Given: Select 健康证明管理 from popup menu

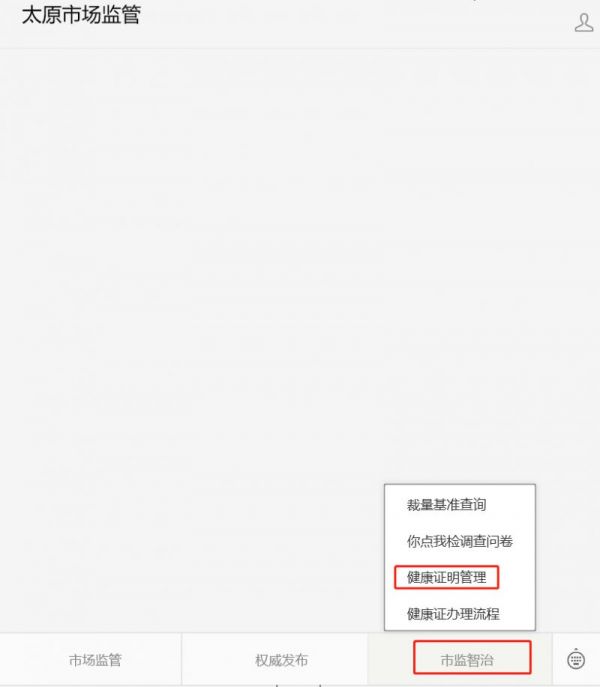Looking at the screenshot, I should pyautogui.click(x=446, y=577).
